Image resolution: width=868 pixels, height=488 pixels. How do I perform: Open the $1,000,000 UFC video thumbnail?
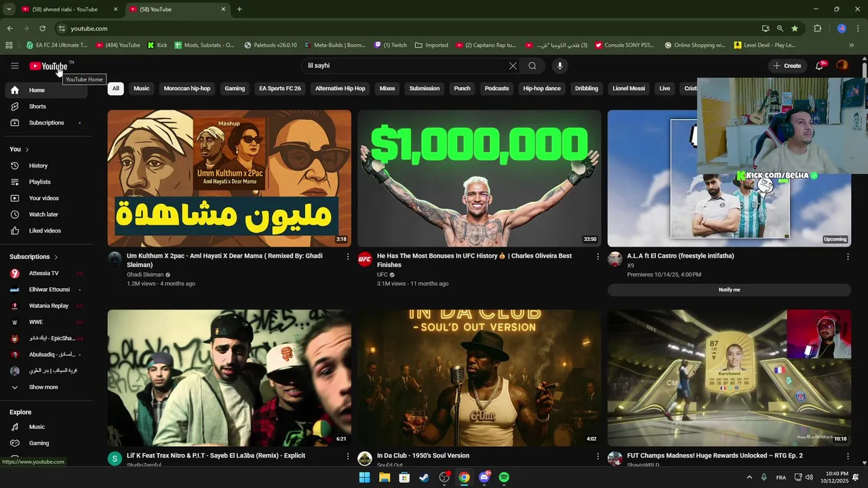point(479,178)
